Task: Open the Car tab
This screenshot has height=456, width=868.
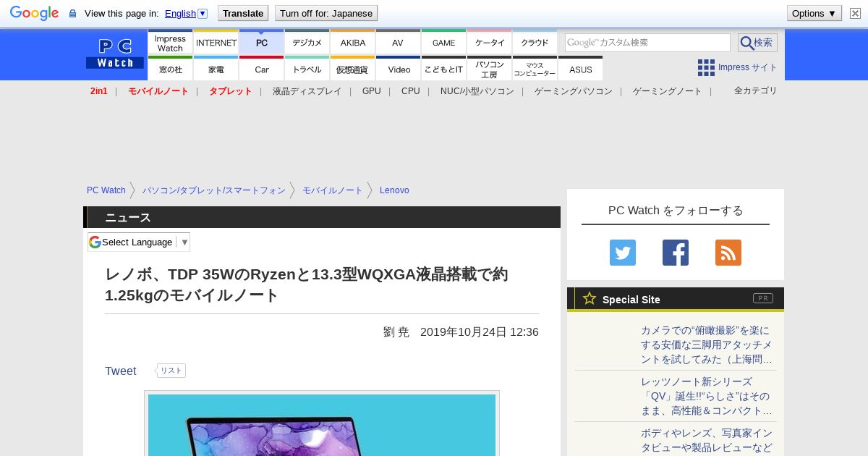Action: 261,69
